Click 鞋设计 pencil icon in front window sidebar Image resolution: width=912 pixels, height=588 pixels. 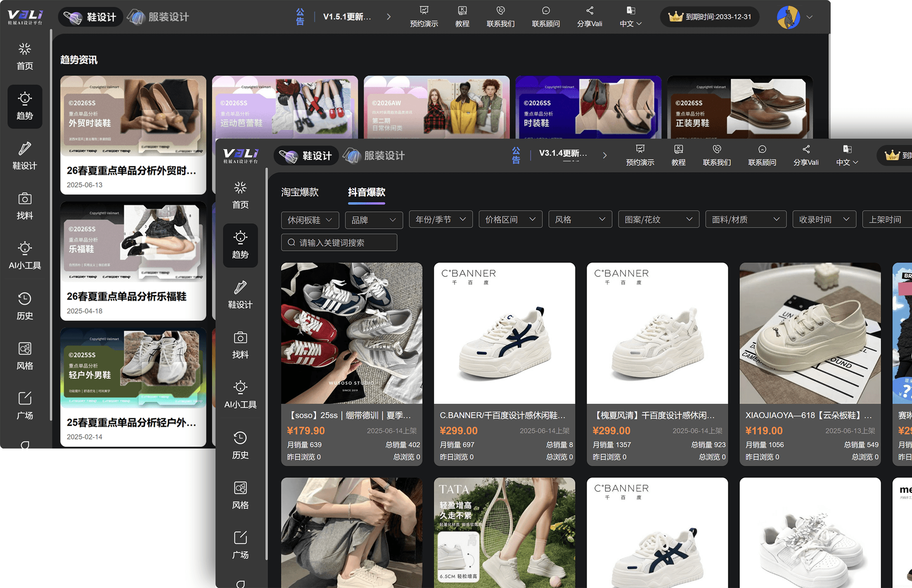240,287
